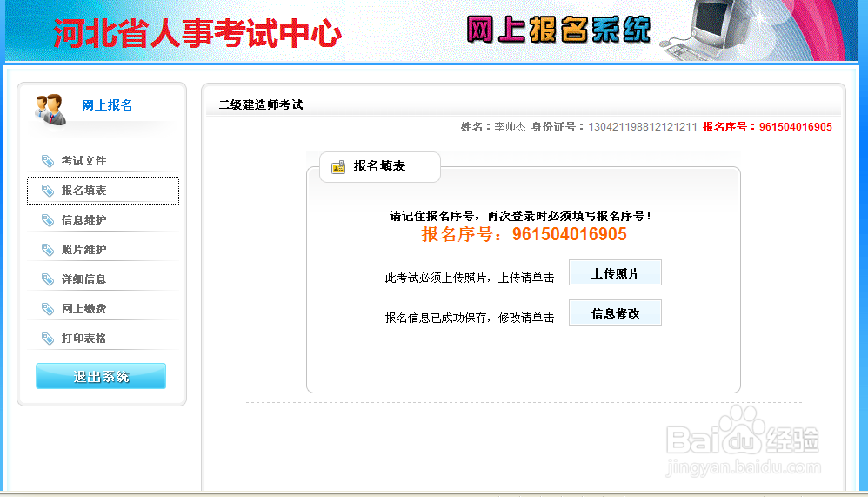The height and width of the screenshot is (497, 868).
Task: Click the tag icon beside 打印表格
Action: pos(48,338)
